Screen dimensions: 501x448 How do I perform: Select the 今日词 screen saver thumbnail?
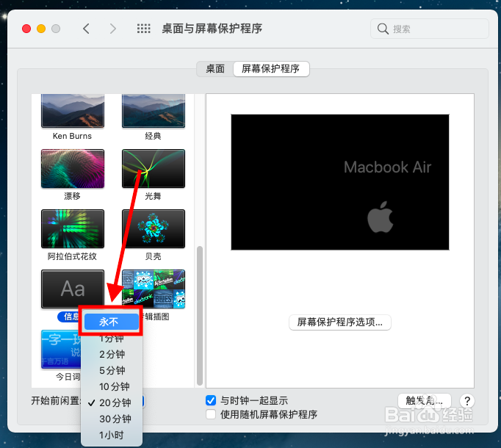point(61,349)
